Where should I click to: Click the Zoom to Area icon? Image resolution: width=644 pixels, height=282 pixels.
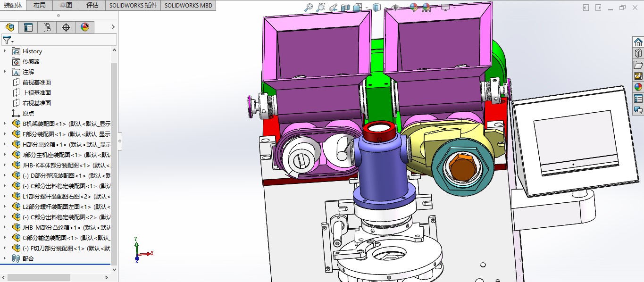321,7
